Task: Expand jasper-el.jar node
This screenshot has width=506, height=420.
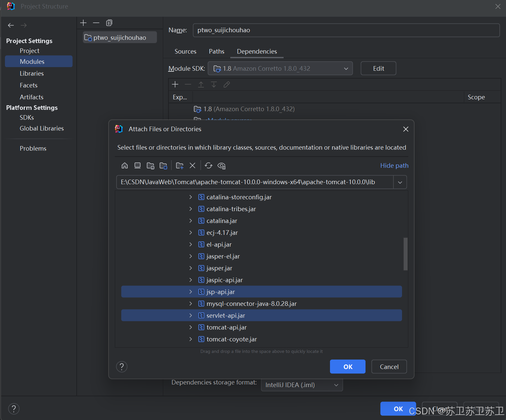Action: coord(190,256)
